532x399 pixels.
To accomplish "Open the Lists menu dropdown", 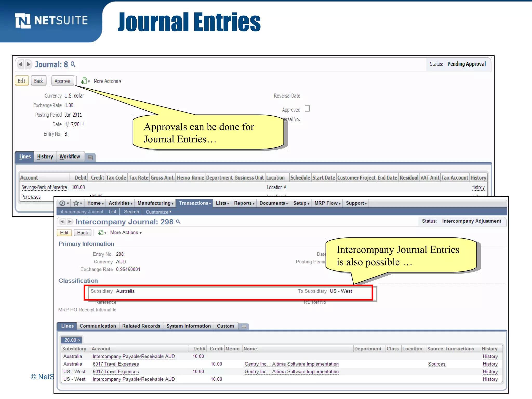I will 222,203.
